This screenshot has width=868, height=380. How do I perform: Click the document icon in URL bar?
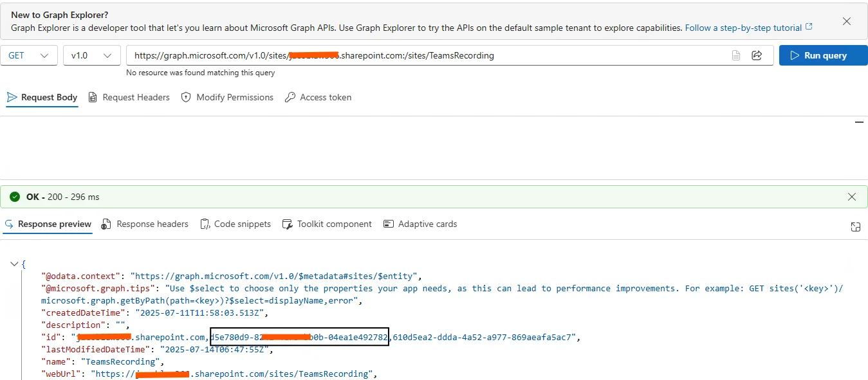(736, 55)
